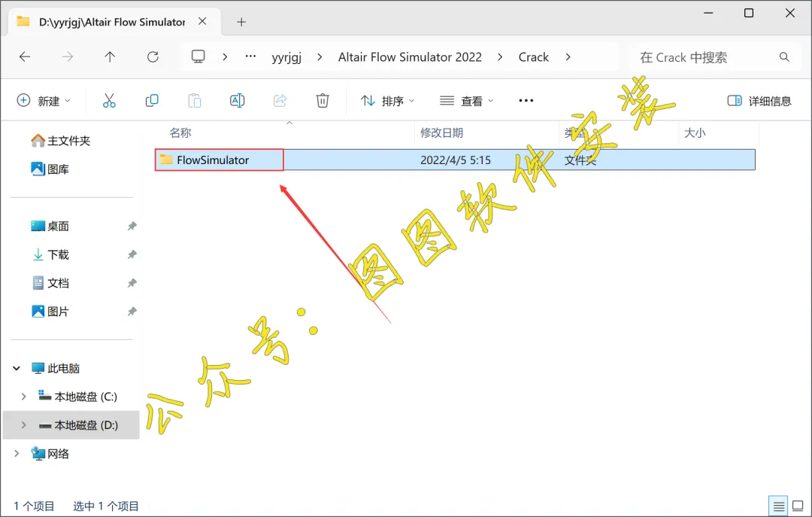Minimize the File Explorer window

coord(708,13)
